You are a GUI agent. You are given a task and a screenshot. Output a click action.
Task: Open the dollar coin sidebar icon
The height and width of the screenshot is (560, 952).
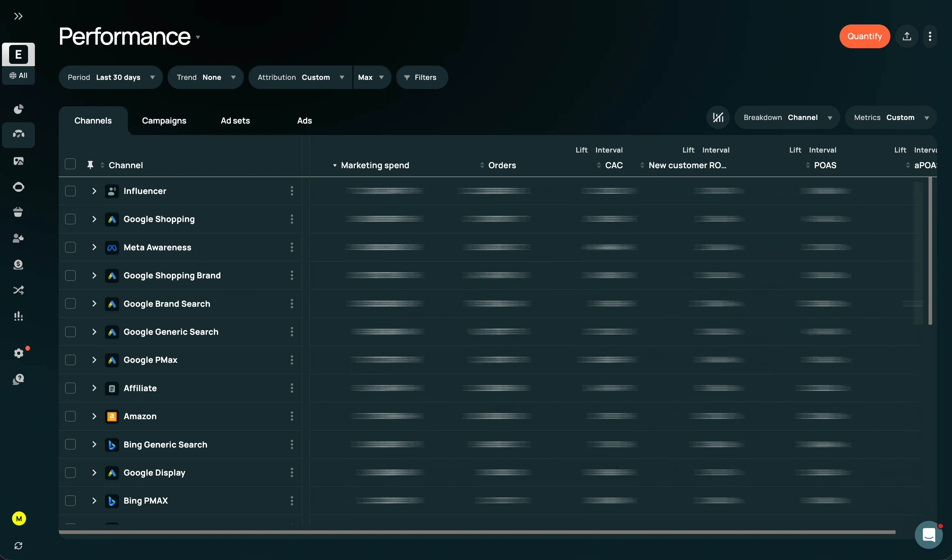[19, 264]
